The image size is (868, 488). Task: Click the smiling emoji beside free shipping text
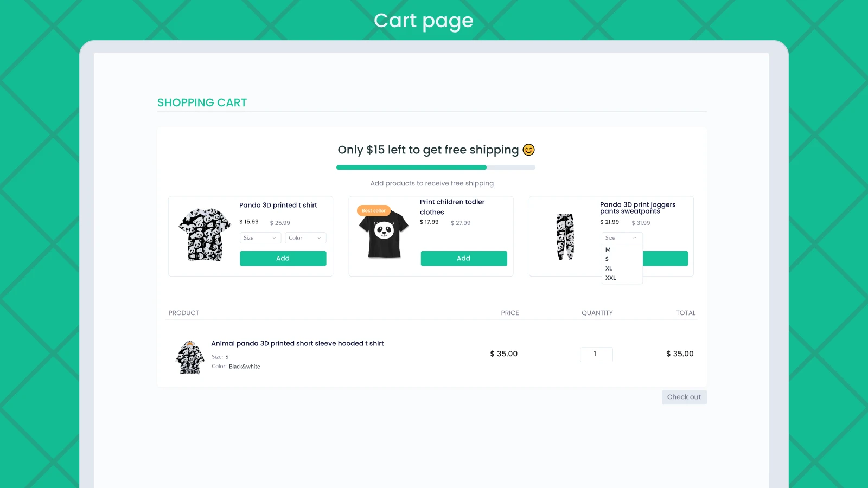pos(528,150)
